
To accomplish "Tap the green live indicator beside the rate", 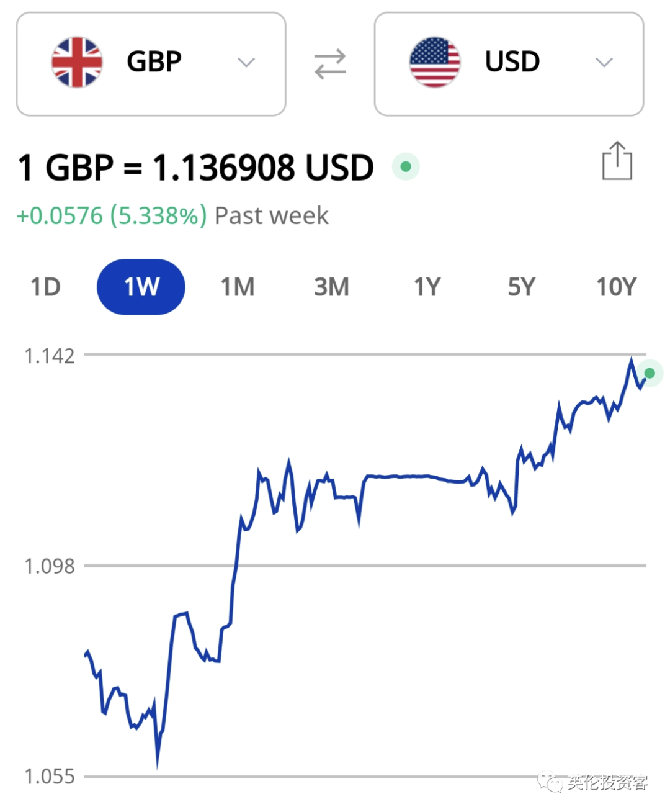I will pyautogui.click(x=406, y=166).
